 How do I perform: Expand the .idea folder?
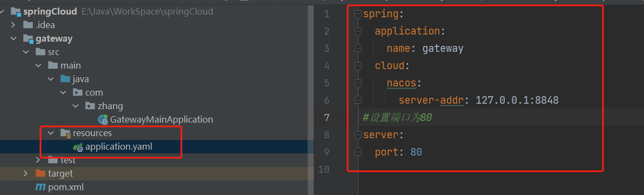click(x=13, y=25)
